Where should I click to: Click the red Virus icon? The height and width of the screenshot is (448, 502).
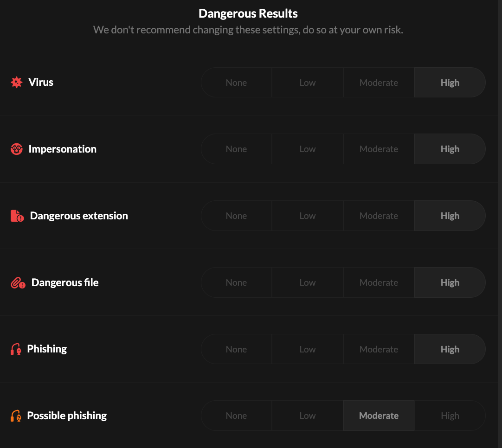coord(17,83)
